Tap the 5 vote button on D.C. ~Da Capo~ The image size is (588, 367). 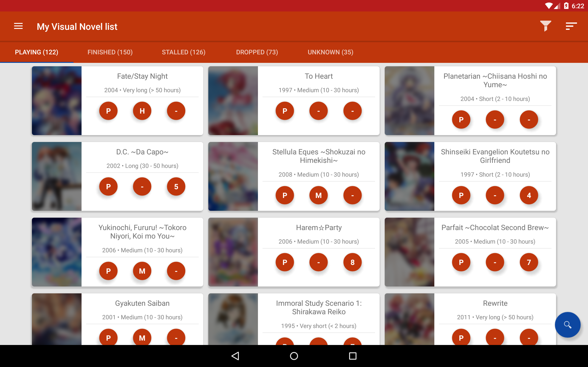pos(176,187)
